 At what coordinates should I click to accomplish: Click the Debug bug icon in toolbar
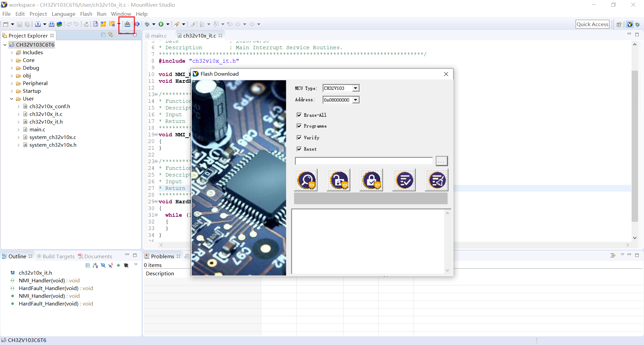tap(148, 24)
